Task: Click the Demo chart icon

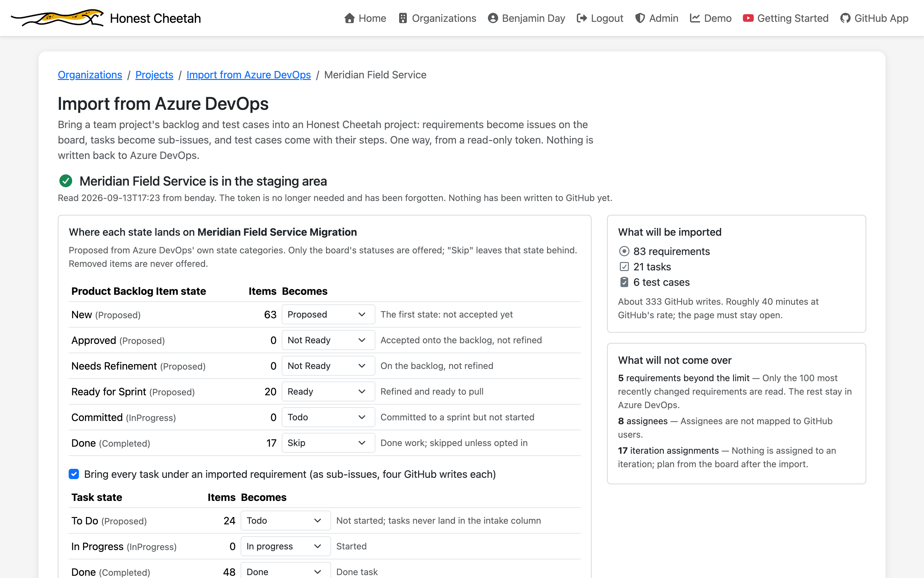Action: 695,18
